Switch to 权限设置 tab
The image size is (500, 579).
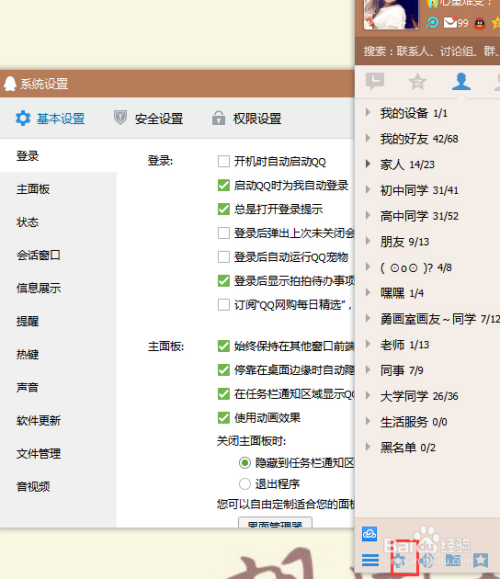pos(246,119)
